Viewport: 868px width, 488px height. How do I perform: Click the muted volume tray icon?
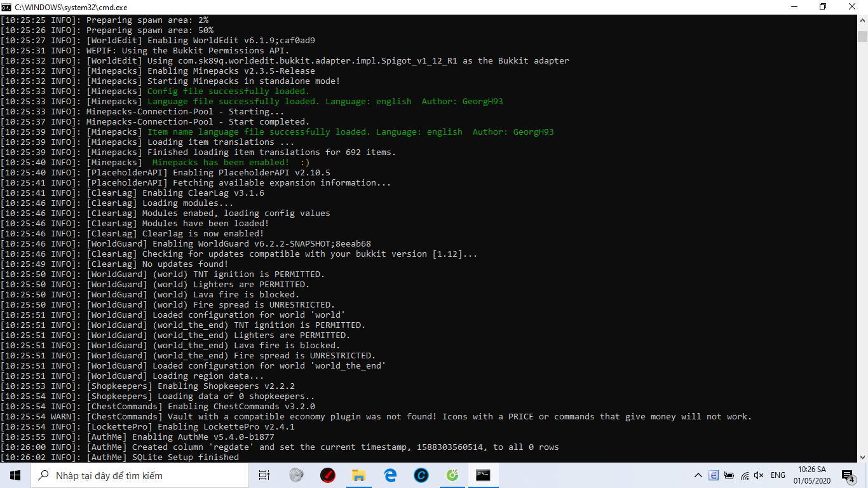(759, 475)
